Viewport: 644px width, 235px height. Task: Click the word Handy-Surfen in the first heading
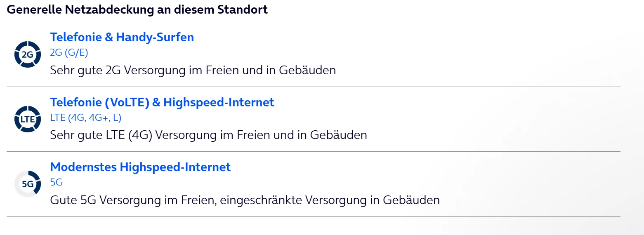click(155, 37)
